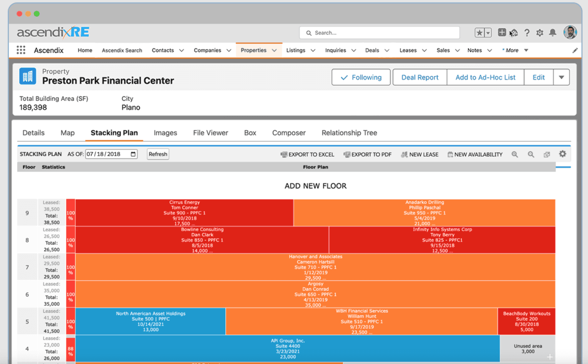Viewport: 588px width, 364px height.
Task: Zoom out the stacking plan
Action: pyautogui.click(x=531, y=155)
